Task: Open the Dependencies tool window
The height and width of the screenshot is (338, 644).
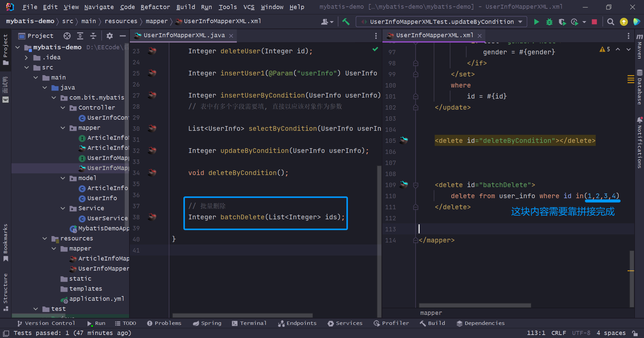Action: click(480, 323)
